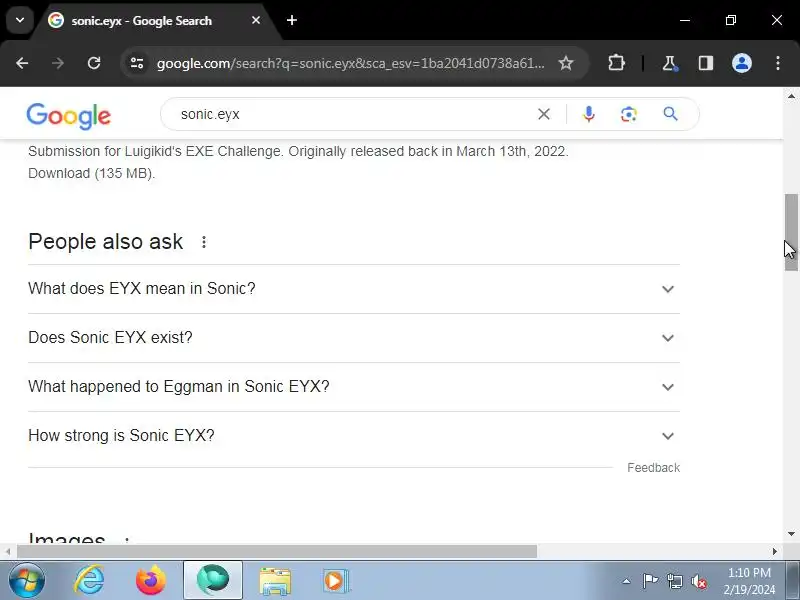The width and height of the screenshot is (800, 600).
Task: Expand 'Does Sonic EYX exist?'
Action: [354, 338]
